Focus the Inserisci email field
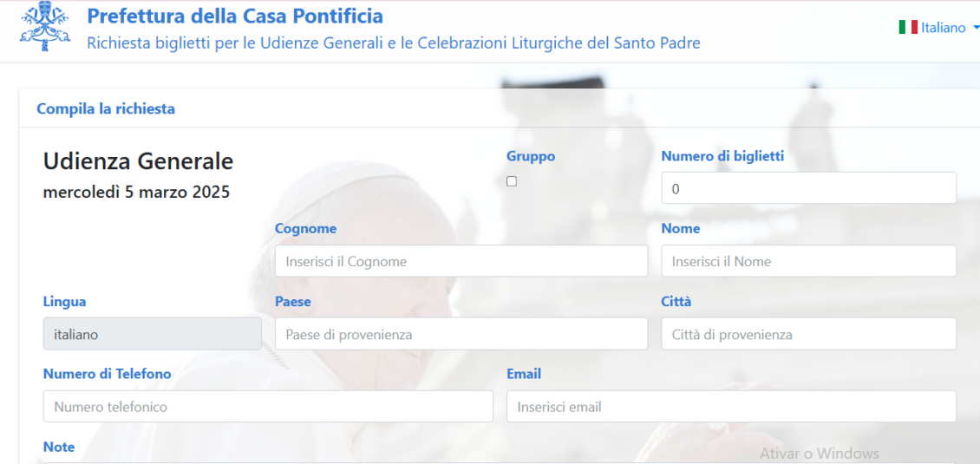 point(731,407)
